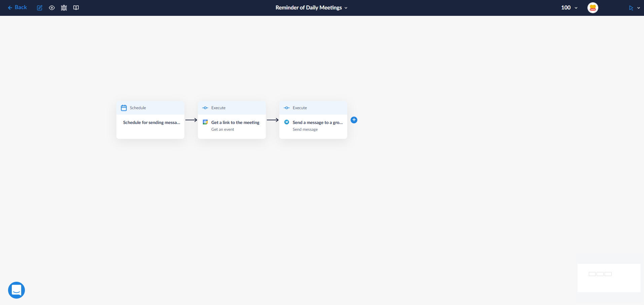Click the user avatar in the top bar

pos(593,7)
